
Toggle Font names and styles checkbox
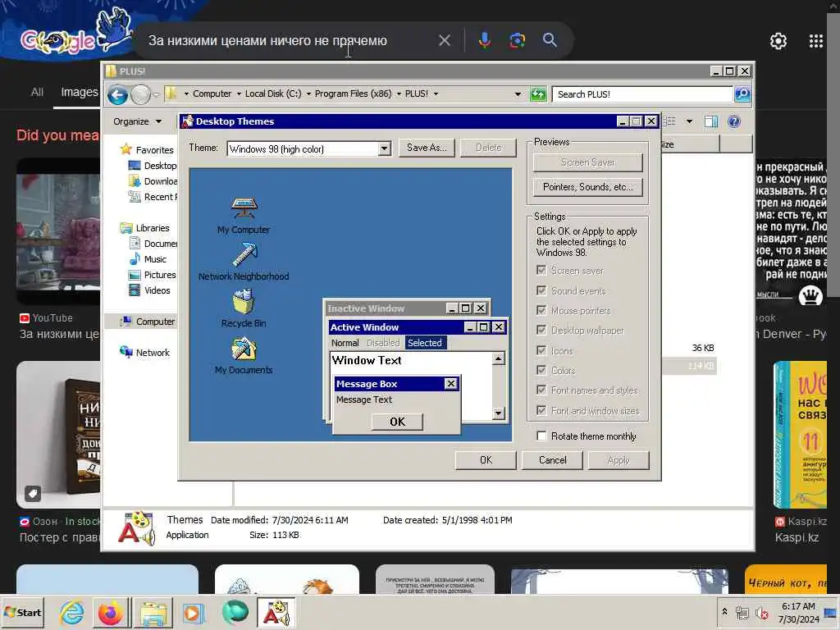541,390
